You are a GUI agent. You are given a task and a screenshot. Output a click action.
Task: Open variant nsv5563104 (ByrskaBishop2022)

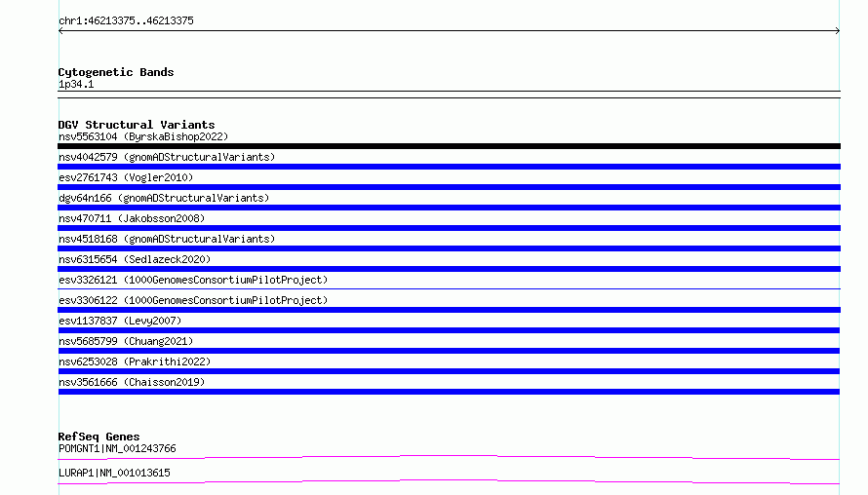pos(143,136)
